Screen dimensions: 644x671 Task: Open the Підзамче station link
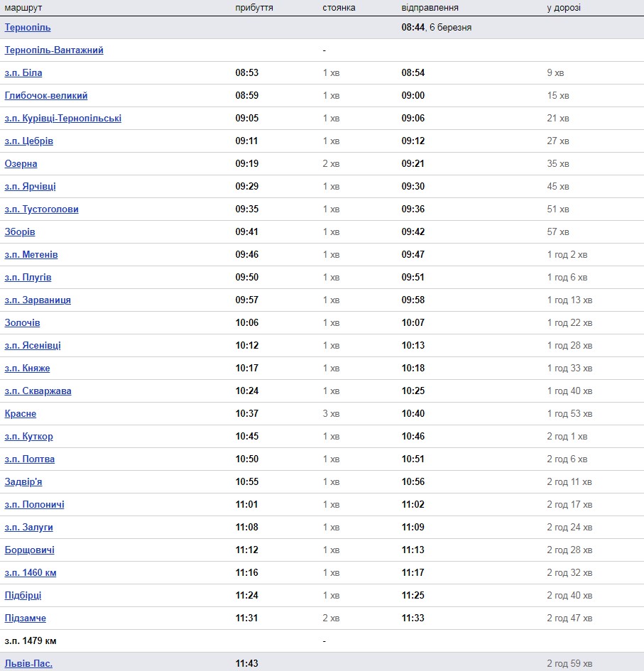[26, 618]
